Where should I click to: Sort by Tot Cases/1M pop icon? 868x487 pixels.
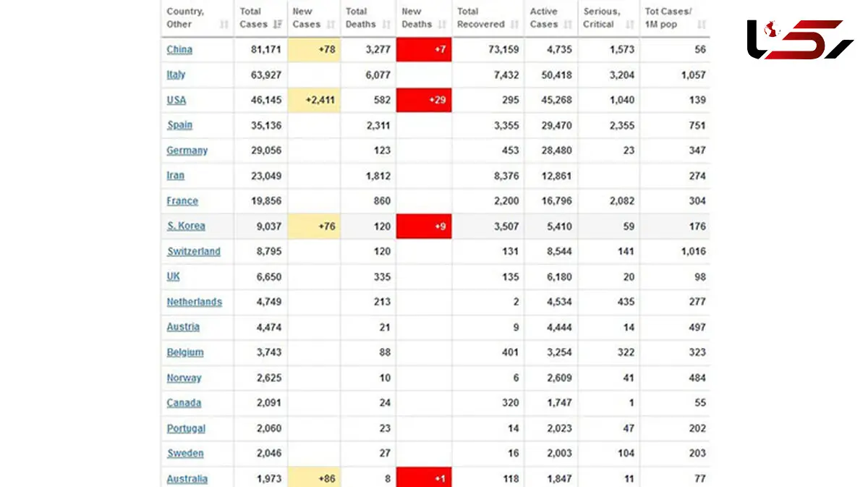(701, 25)
